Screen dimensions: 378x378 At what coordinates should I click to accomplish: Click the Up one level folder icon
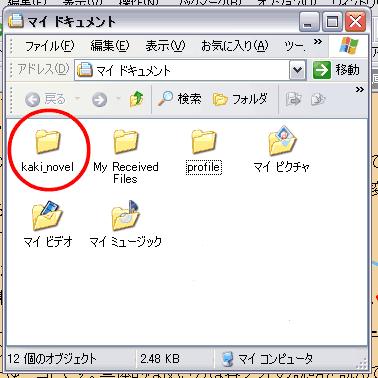click(x=137, y=99)
